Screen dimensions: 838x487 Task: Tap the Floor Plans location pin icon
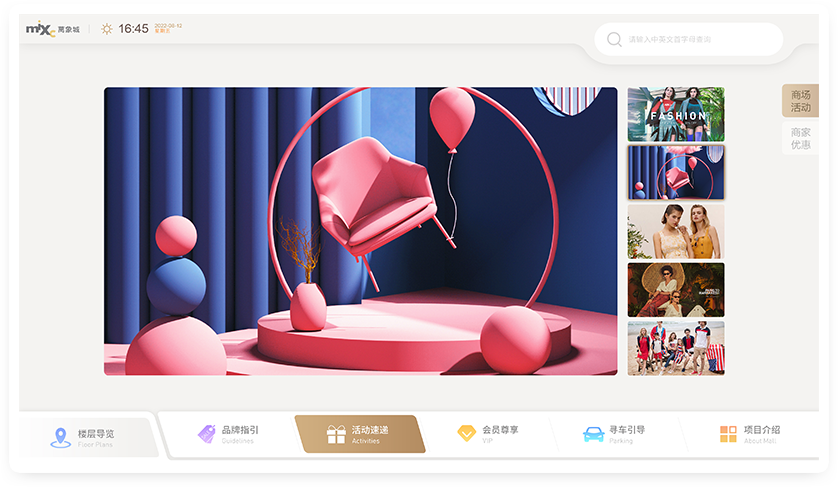tap(60, 437)
